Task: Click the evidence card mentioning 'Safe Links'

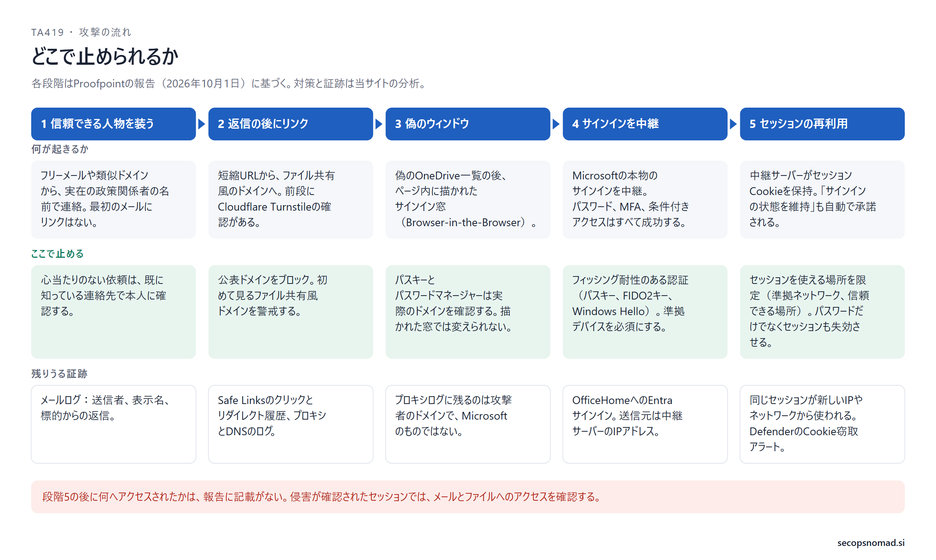Action: point(291,424)
